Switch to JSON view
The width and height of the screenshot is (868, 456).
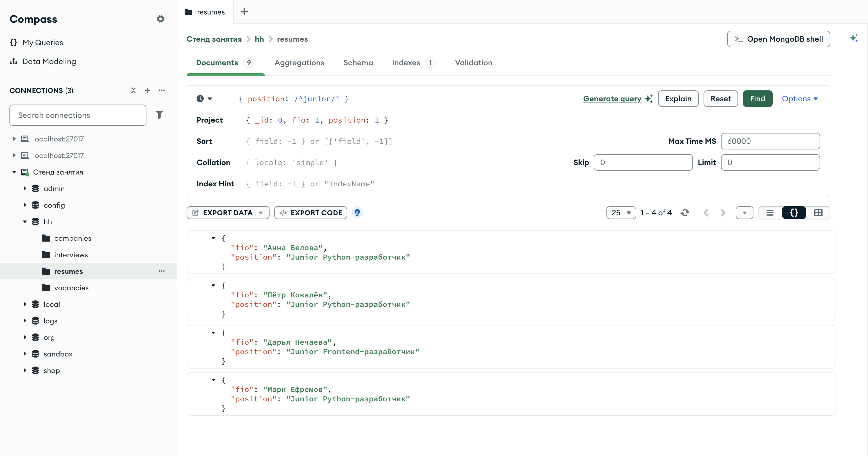pyautogui.click(x=794, y=213)
